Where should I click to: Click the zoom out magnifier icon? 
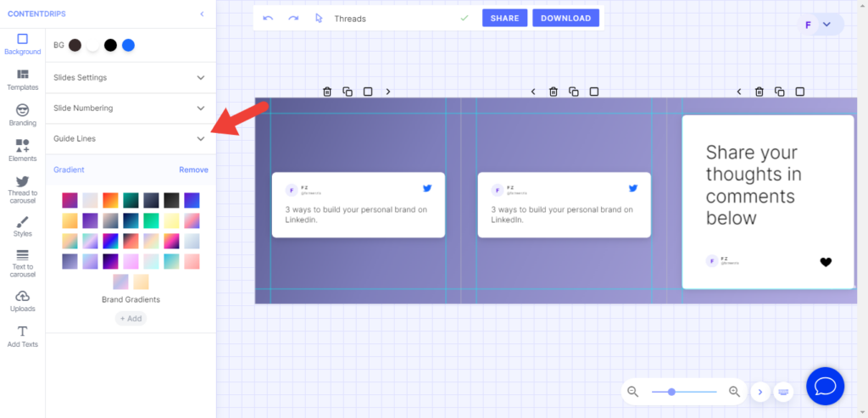point(632,392)
